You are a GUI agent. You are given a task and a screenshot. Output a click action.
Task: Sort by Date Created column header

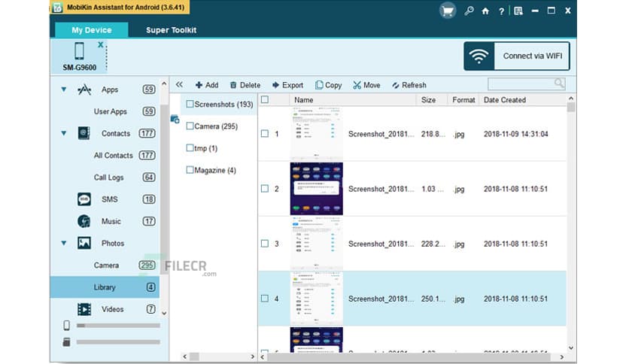pyautogui.click(x=505, y=100)
